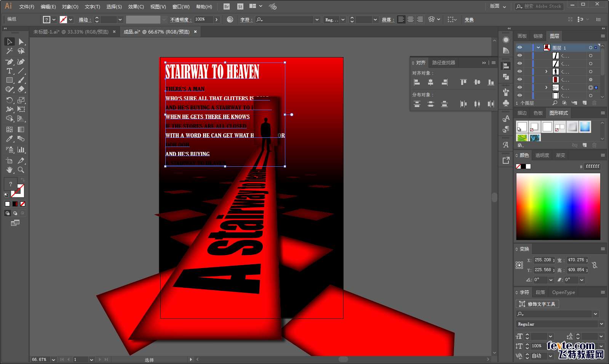Viewport: 609px width, 364px height.
Task: Delete selection using Layers trash icon
Action: point(594,103)
